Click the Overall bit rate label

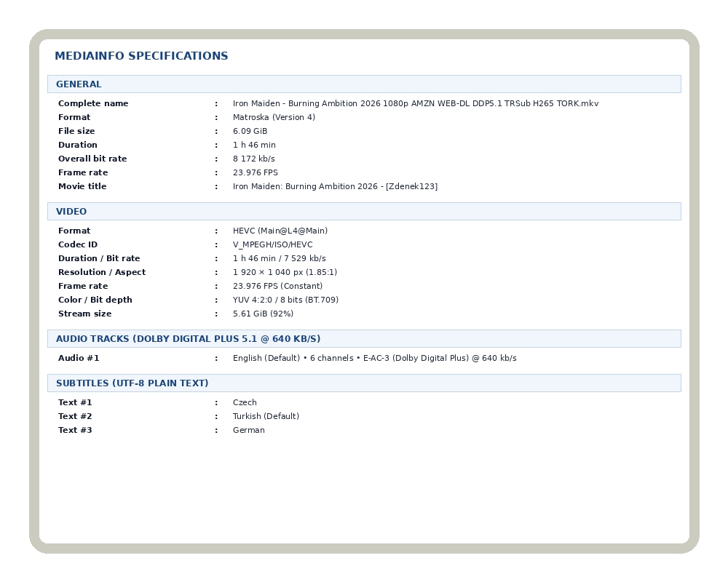tap(92, 159)
